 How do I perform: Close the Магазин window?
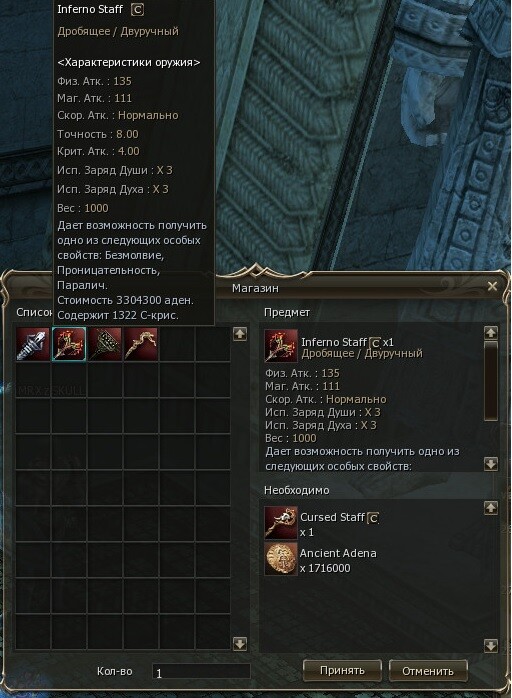click(492, 286)
